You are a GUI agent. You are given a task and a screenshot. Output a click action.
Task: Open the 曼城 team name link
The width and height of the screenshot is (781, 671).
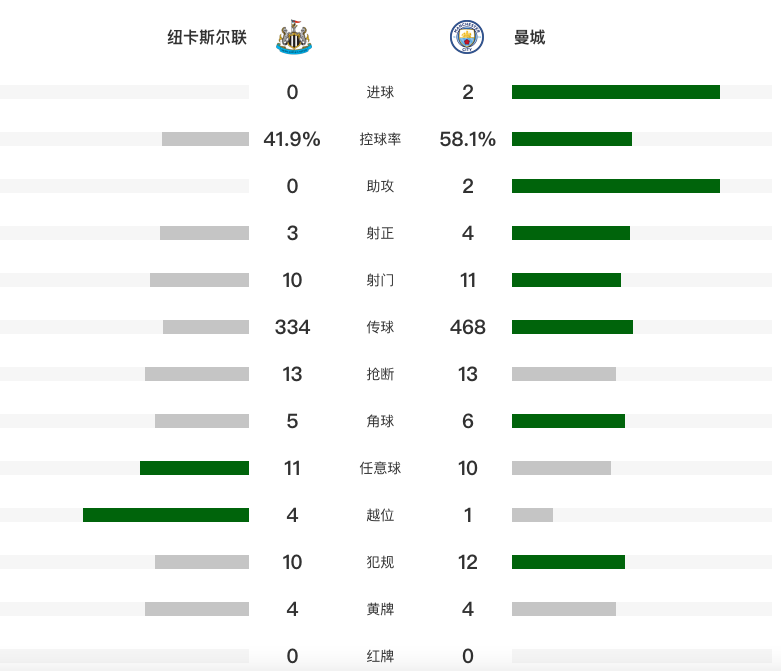[x=529, y=38]
